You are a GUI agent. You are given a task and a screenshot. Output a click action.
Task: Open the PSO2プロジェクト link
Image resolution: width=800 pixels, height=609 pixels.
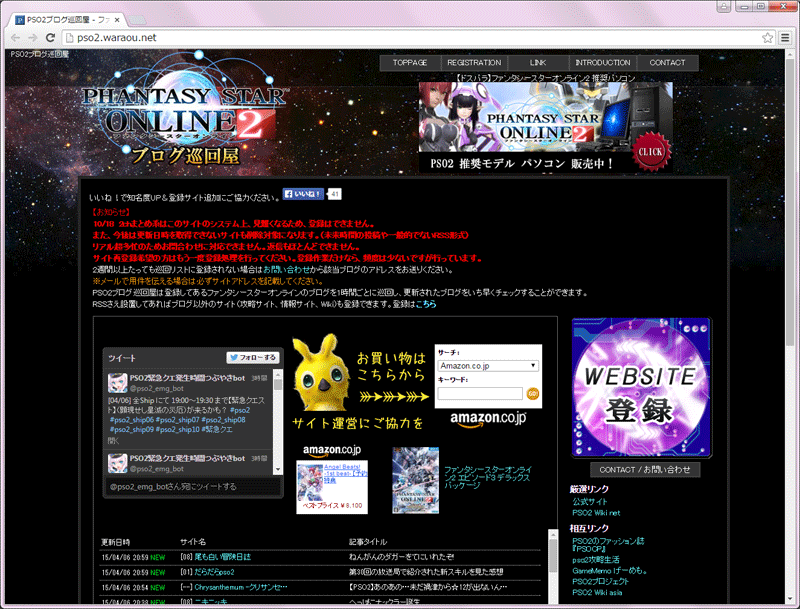pos(601,581)
